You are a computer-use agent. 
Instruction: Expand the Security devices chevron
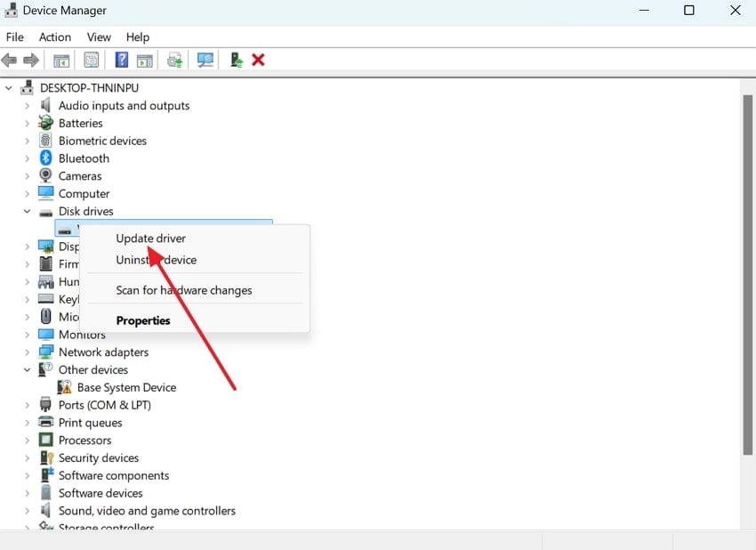27,457
